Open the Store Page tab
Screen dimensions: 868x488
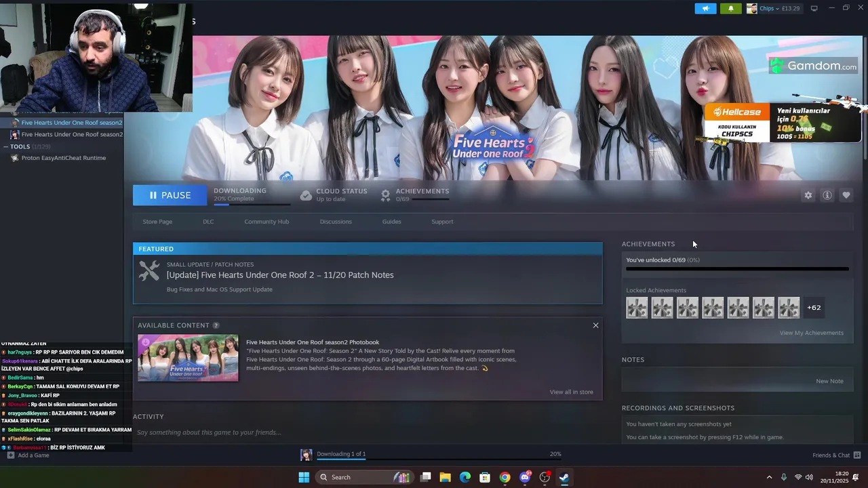(157, 222)
